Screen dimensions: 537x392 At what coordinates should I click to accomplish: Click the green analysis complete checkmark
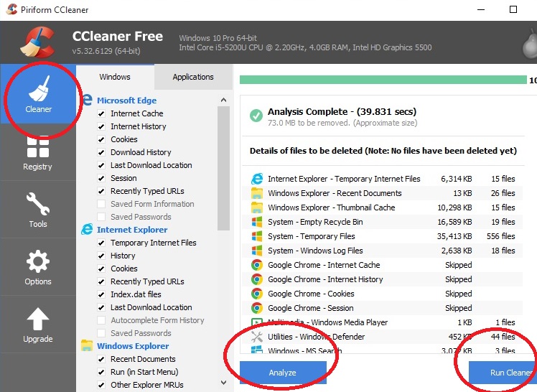click(256, 116)
